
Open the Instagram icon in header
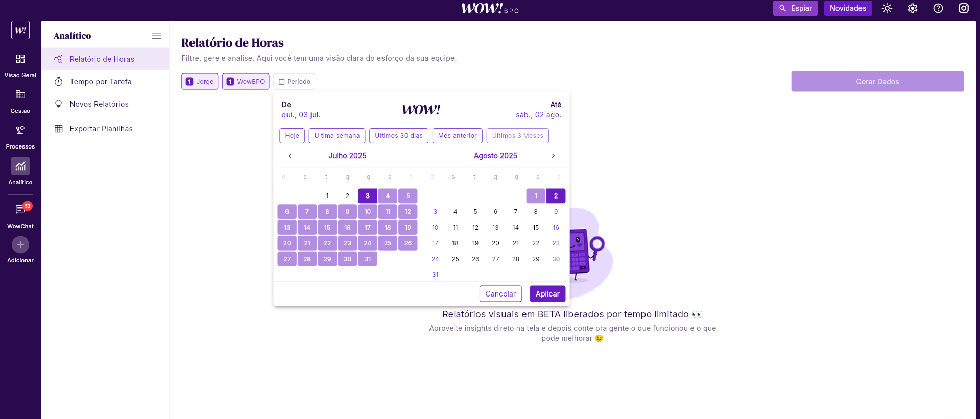[x=964, y=8]
